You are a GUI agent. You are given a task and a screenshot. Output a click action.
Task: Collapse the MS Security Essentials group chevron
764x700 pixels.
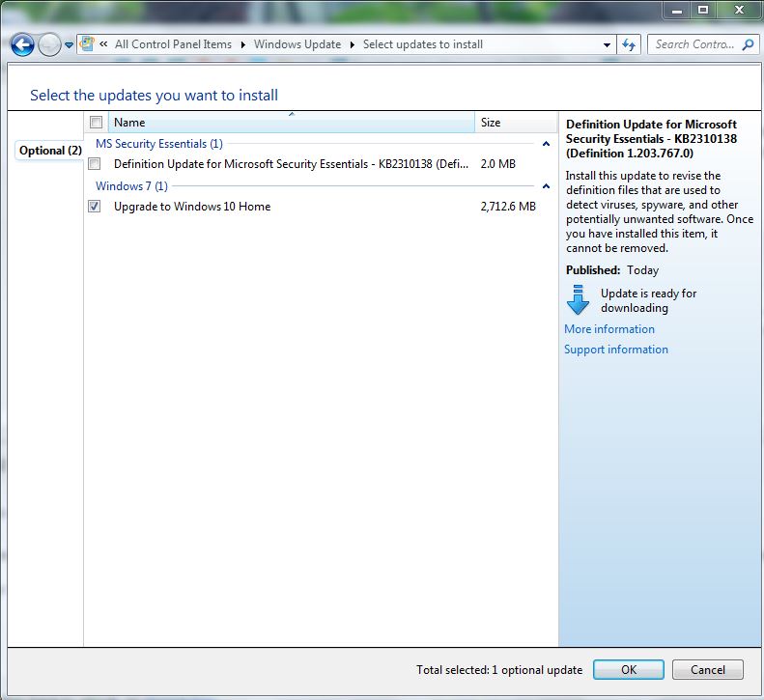coord(547,144)
